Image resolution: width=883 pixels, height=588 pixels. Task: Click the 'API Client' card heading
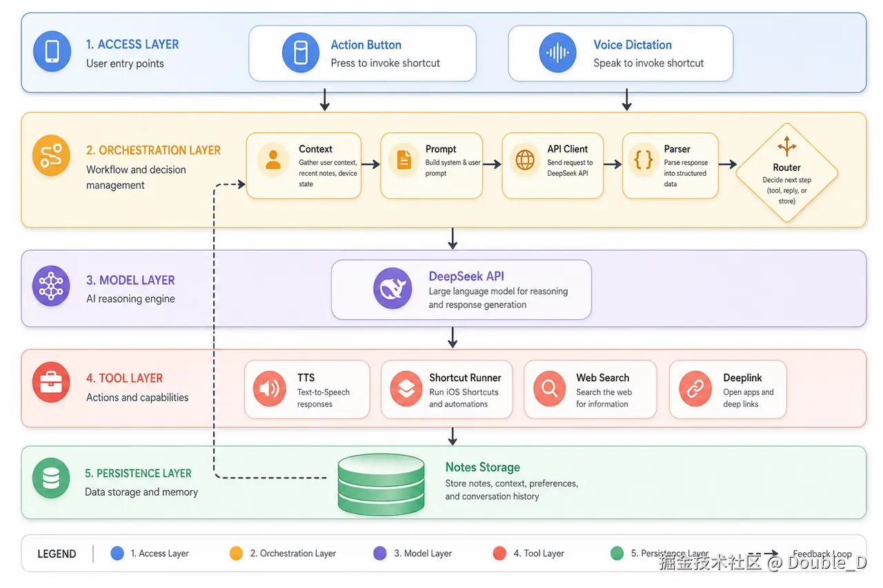[x=568, y=149]
